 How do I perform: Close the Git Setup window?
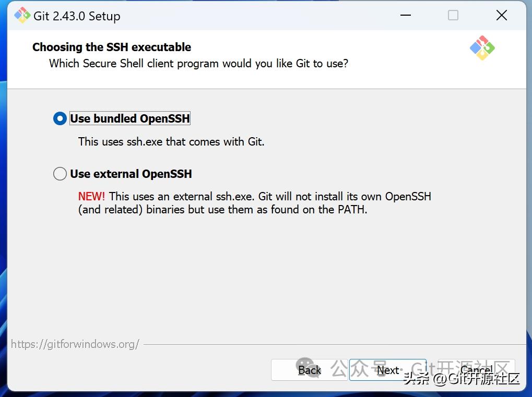click(501, 16)
